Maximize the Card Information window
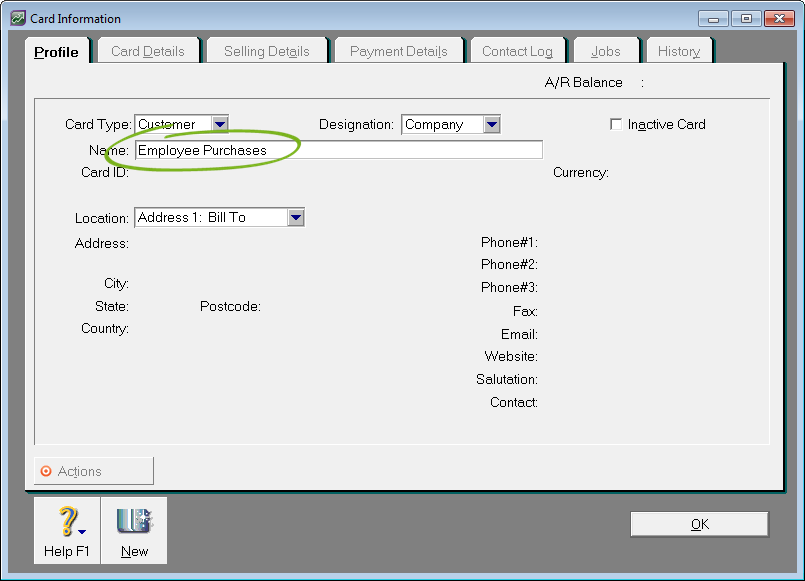Viewport: 805px width, 581px height. (745, 18)
